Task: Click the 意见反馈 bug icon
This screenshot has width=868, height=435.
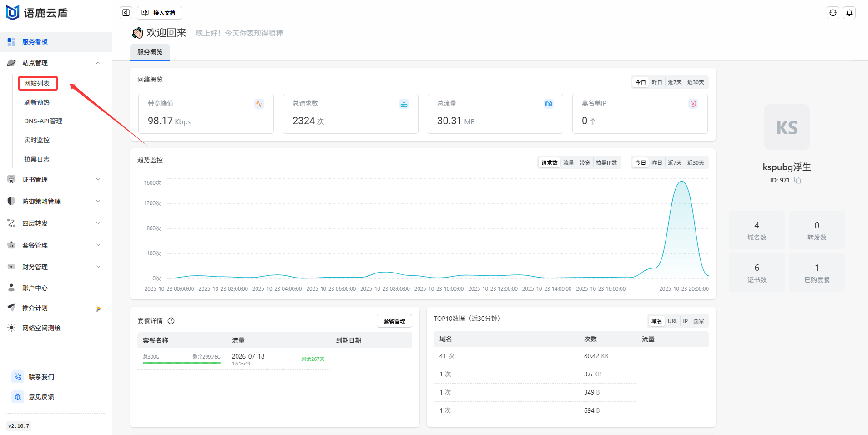Action: click(18, 396)
